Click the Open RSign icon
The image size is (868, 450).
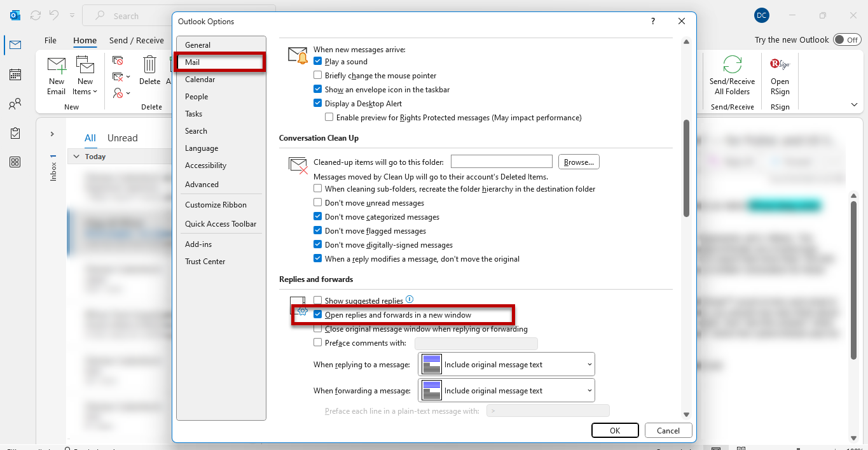pyautogui.click(x=780, y=66)
